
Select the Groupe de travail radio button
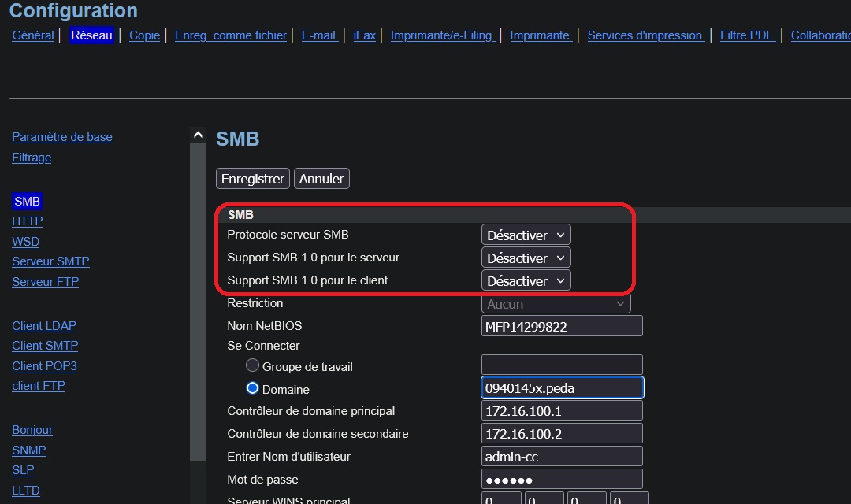[252, 365]
